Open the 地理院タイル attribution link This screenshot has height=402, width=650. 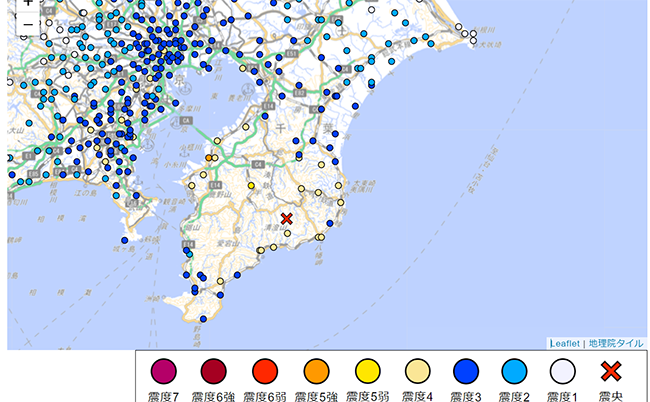[x=616, y=343]
